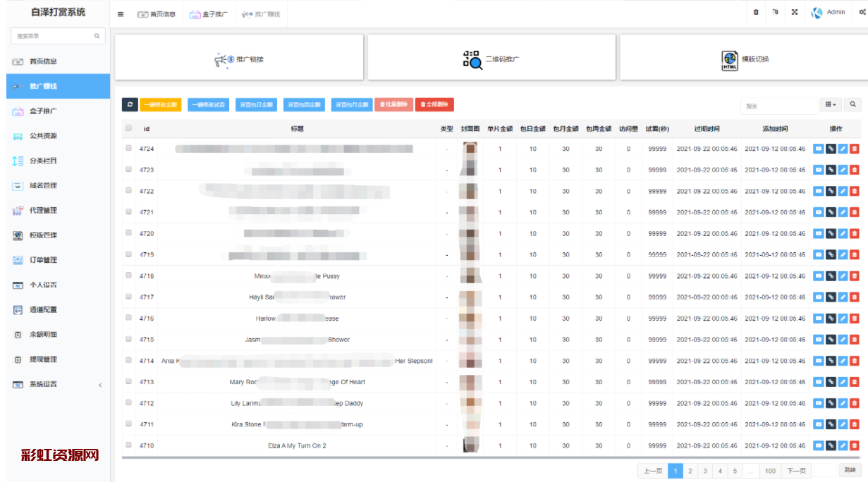Open 订单管理 in the sidebar
Screen dimensions: 868x482
click(x=43, y=260)
